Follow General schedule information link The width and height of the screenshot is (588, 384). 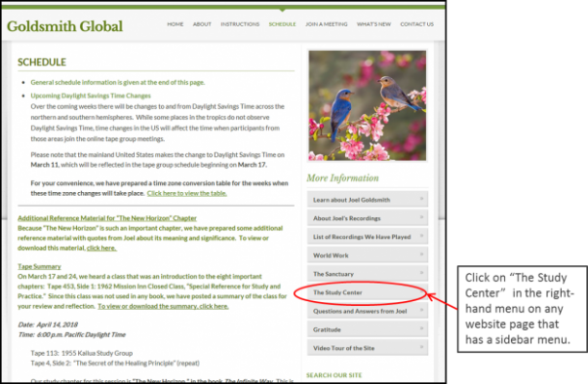118,82
